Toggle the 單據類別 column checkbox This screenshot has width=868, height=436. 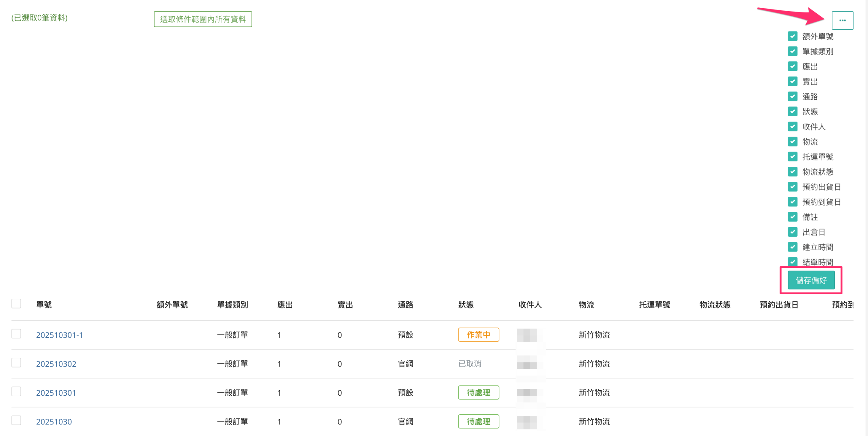tap(792, 51)
